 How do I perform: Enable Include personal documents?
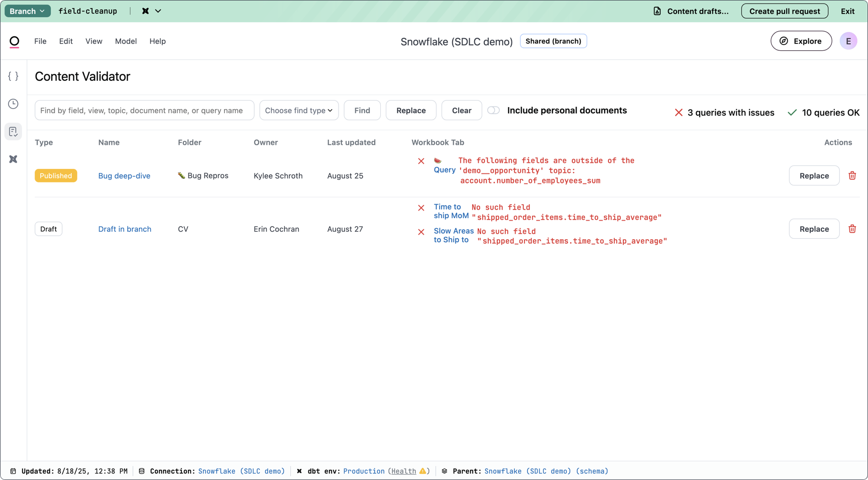tap(493, 110)
